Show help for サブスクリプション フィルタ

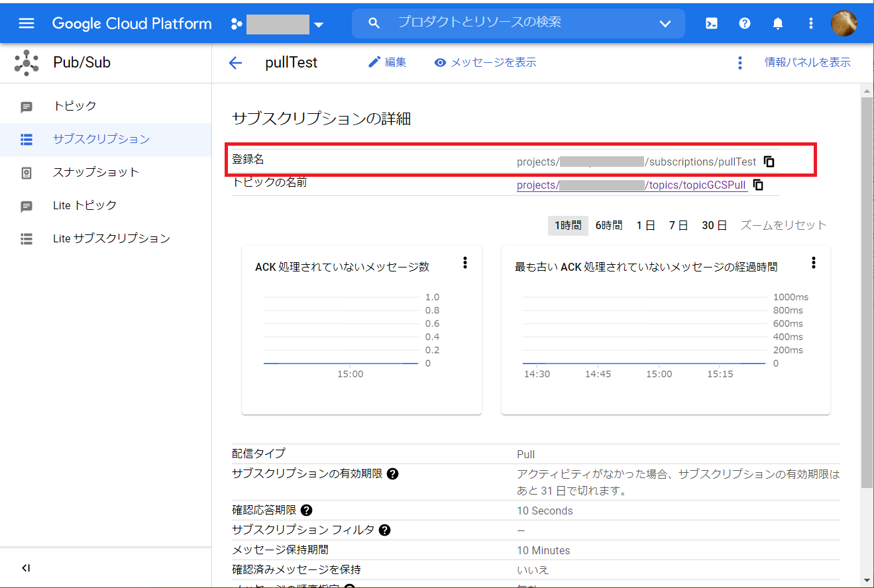click(x=384, y=530)
